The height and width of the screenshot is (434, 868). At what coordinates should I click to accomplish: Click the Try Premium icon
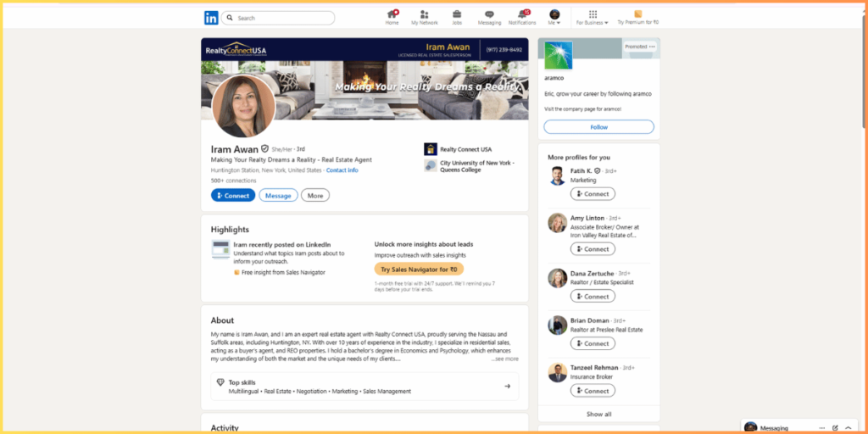point(637,15)
